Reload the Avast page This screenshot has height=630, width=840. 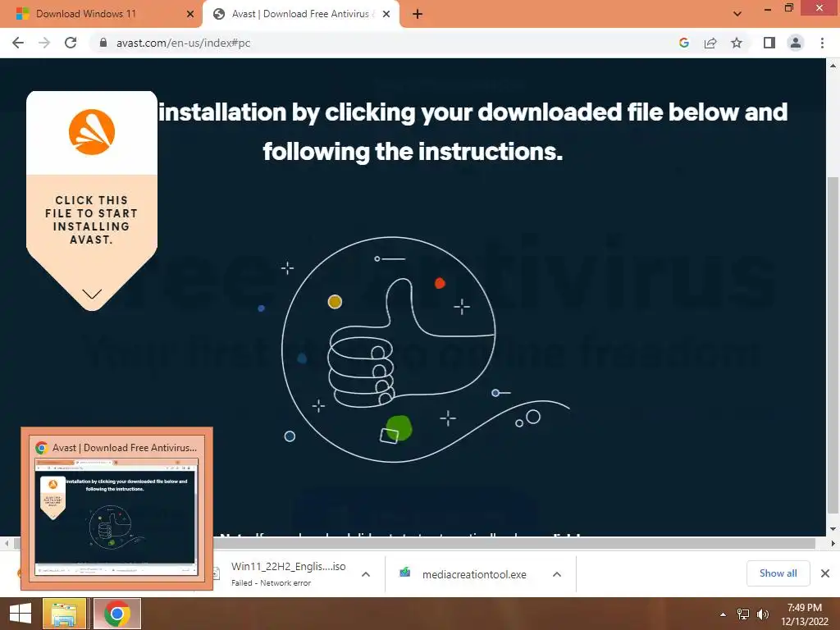71,43
